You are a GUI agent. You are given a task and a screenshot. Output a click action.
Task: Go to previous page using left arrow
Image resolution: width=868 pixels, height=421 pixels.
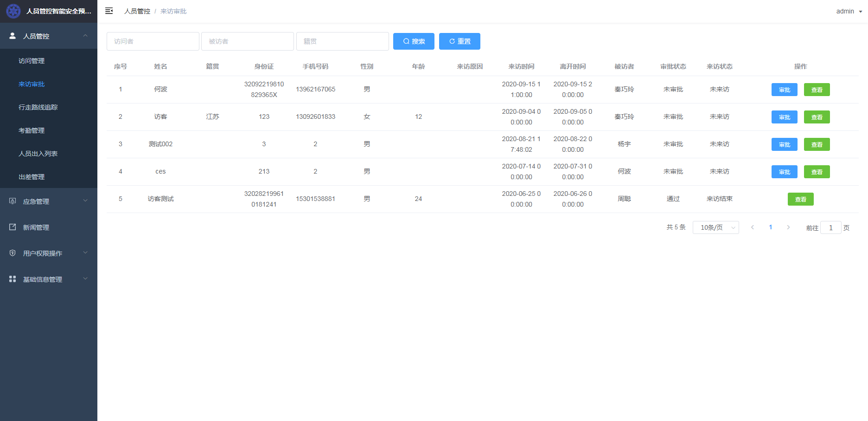pos(753,227)
